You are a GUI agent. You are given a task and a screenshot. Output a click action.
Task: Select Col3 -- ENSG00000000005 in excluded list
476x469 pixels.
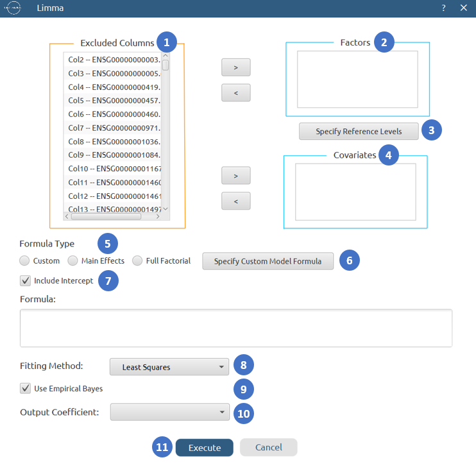coord(113,73)
